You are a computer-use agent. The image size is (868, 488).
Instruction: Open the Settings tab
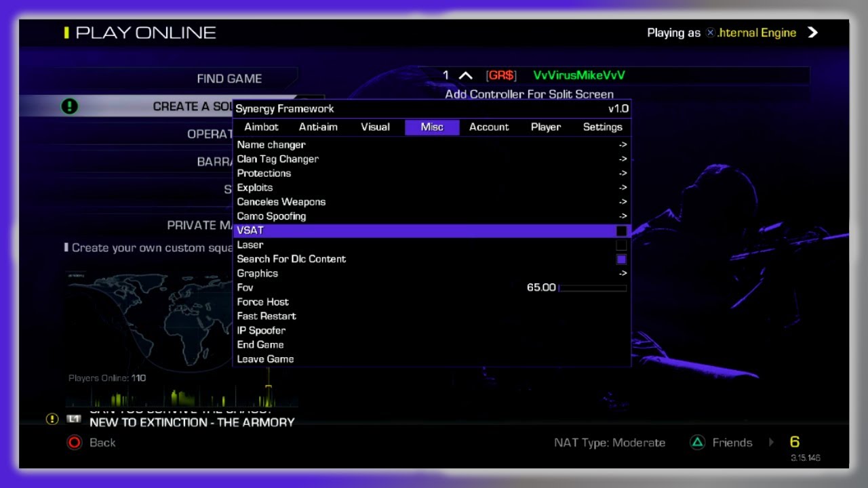(602, 127)
